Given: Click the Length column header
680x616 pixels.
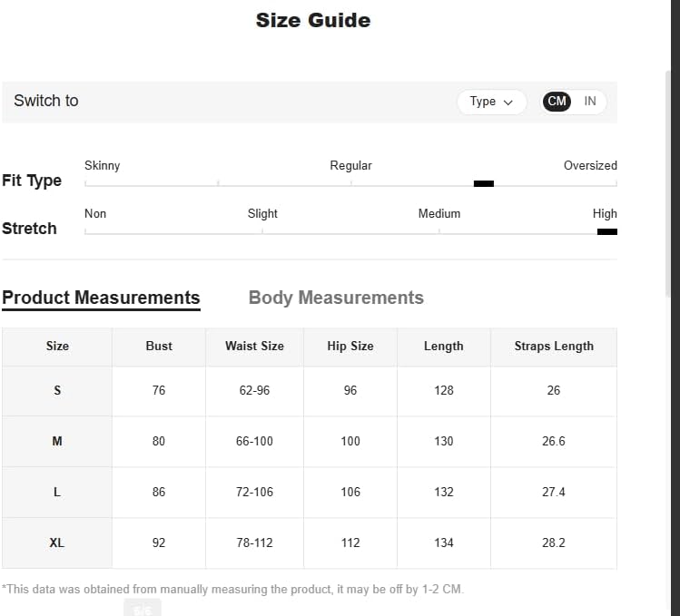Looking at the screenshot, I should pos(444,347).
